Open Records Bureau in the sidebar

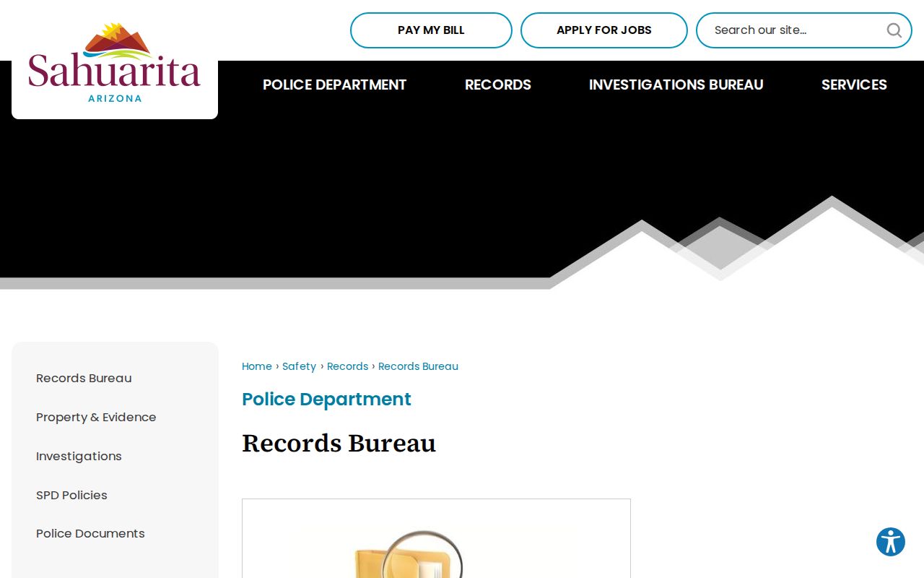click(84, 378)
